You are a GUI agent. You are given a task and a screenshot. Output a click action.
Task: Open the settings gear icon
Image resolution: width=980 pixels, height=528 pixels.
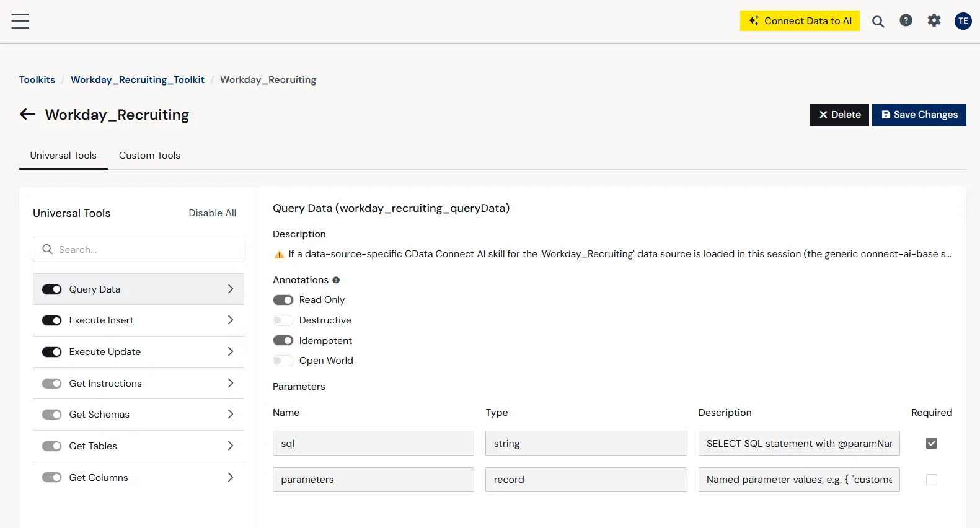pos(934,20)
